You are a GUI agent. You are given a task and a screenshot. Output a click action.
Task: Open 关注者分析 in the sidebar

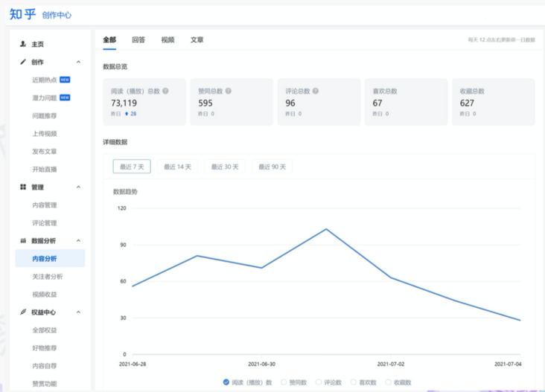click(48, 277)
